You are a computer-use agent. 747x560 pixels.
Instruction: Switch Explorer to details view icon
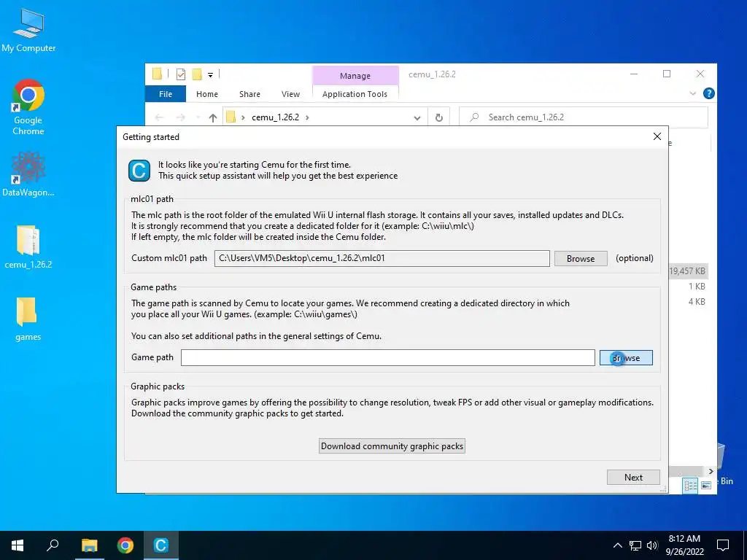pos(690,486)
